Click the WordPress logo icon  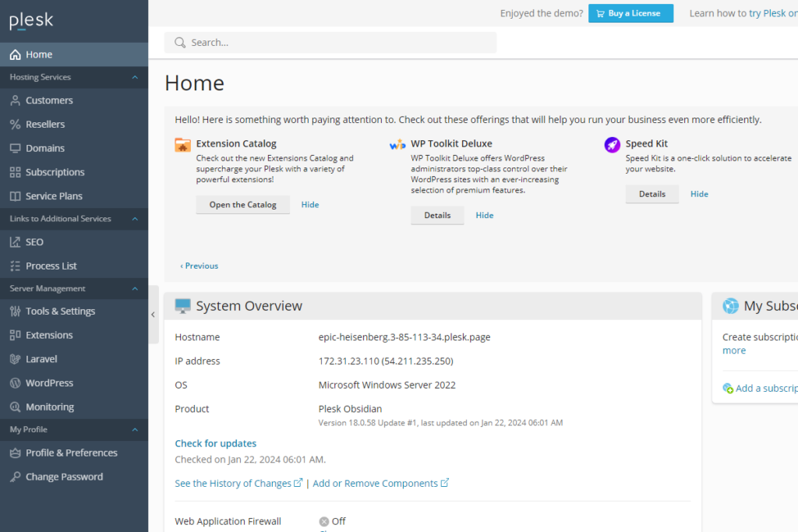[x=16, y=383]
